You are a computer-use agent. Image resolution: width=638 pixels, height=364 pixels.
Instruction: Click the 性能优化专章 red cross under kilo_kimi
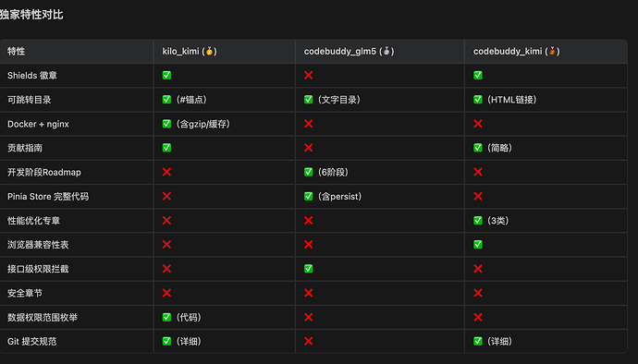(x=166, y=221)
